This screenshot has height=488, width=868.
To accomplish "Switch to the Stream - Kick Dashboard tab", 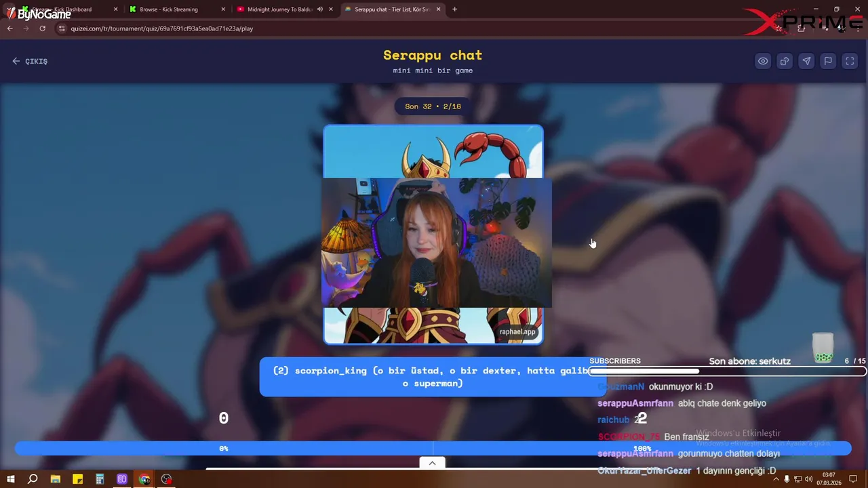I will [x=65, y=9].
